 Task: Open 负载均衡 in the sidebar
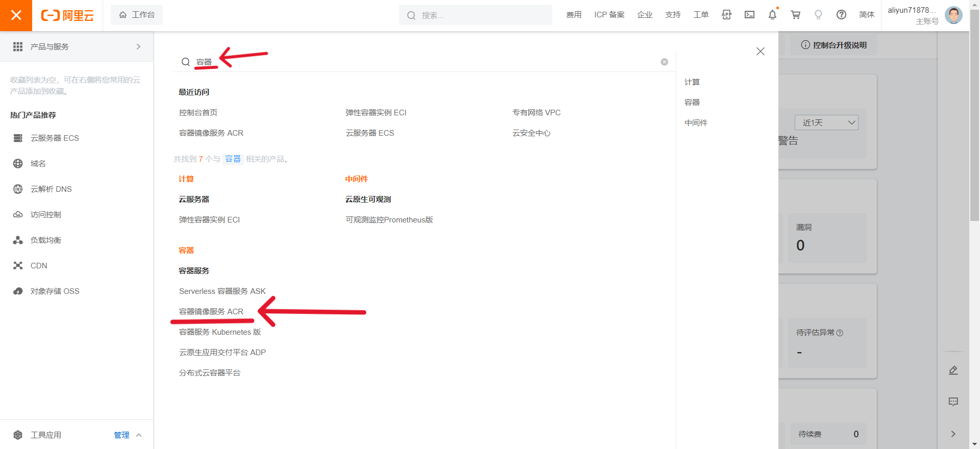[46, 240]
